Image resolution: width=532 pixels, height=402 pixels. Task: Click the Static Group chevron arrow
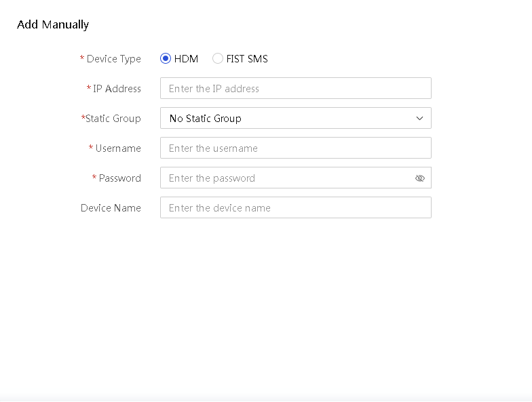(419, 118)
